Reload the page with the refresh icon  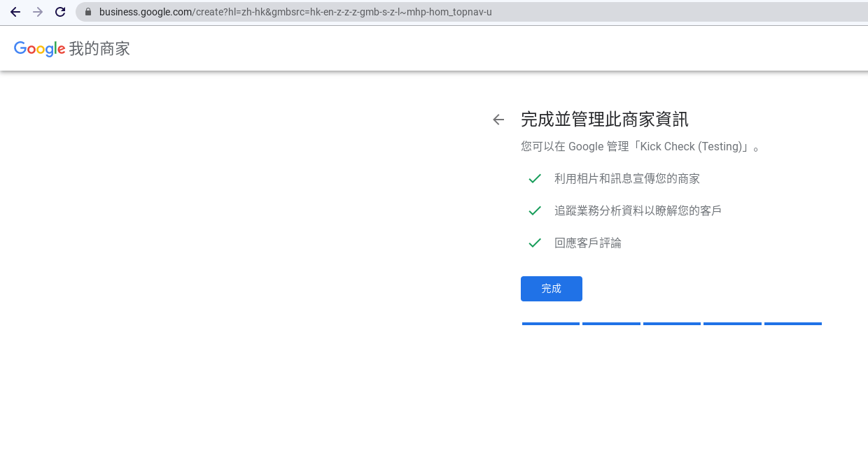60,12
